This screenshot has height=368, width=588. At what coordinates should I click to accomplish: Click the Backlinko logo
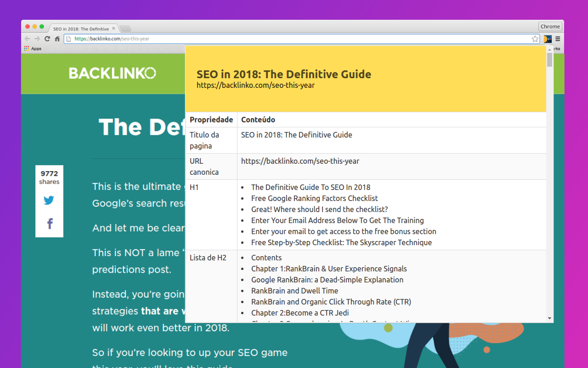pyautogui.click(x=113, y=73)
